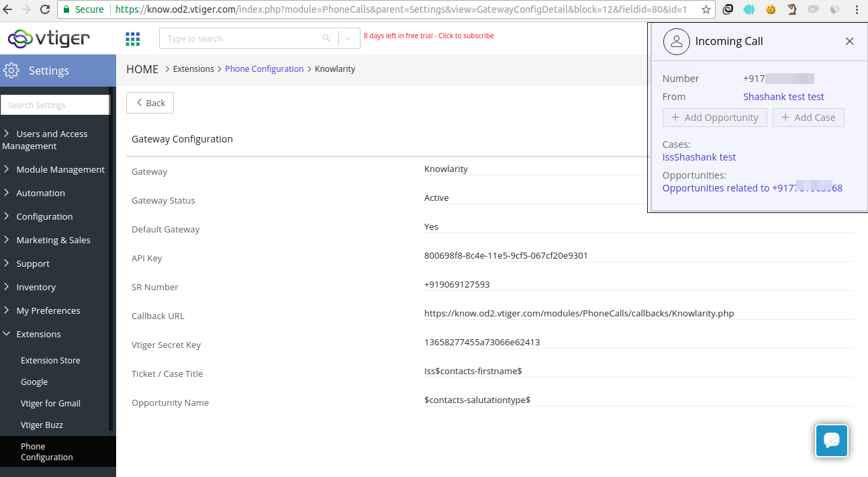The width and height of the screenshot is (868, 477).
Task: Click the Back button
Action: coord(150,103)
